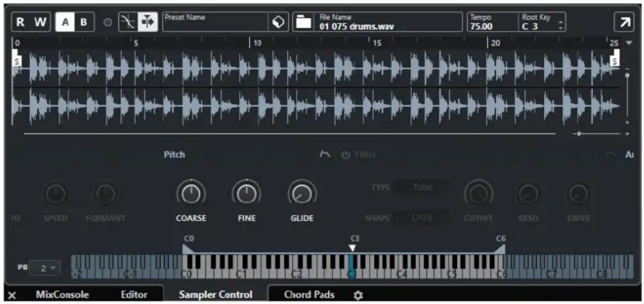This screenshot has height=304, width=644.
Task: Toggle Read automation R button
Action: click(x=20, y=22)
